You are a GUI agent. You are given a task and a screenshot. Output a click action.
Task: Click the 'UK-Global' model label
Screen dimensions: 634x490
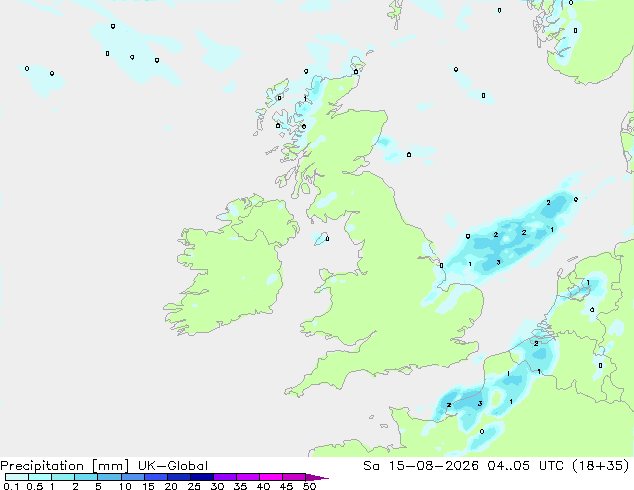[x=173, y=466]
